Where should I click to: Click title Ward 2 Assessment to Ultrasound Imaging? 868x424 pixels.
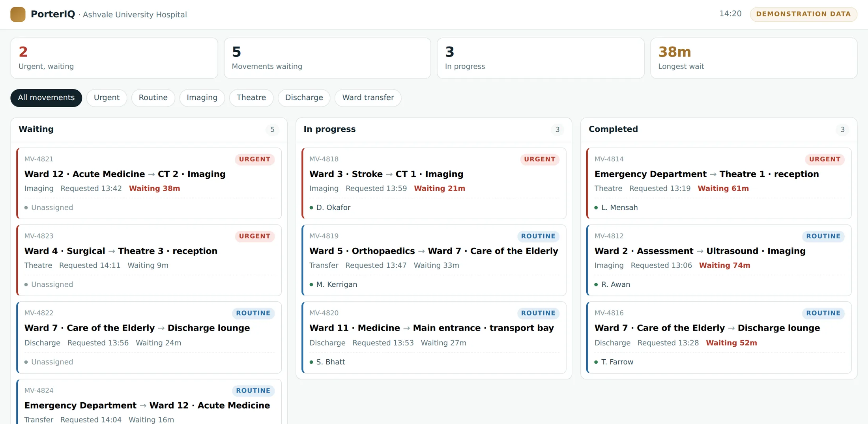point(700,251)
